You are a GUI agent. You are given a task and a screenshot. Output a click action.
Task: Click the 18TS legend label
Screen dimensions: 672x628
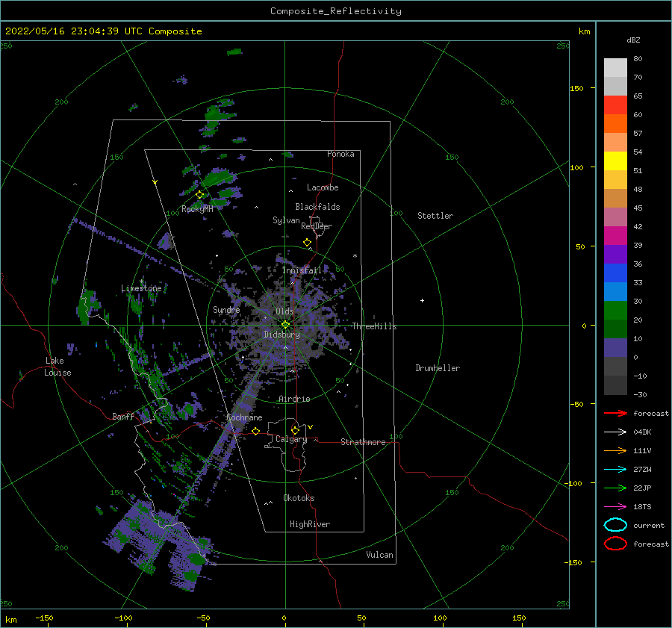[x=642, y=507]
